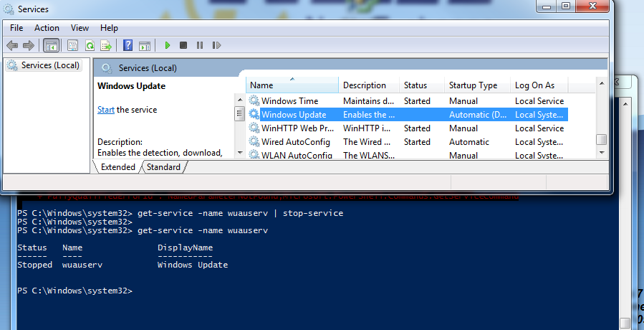Image resolution: width=644 pixels, height=330 pixels.
Task: Click the Refresh toolbar icon
Action: (x=90, y=45)
